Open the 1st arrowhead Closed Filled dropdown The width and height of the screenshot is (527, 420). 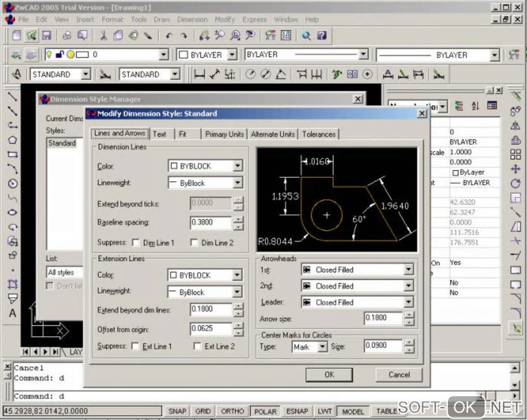408,270
